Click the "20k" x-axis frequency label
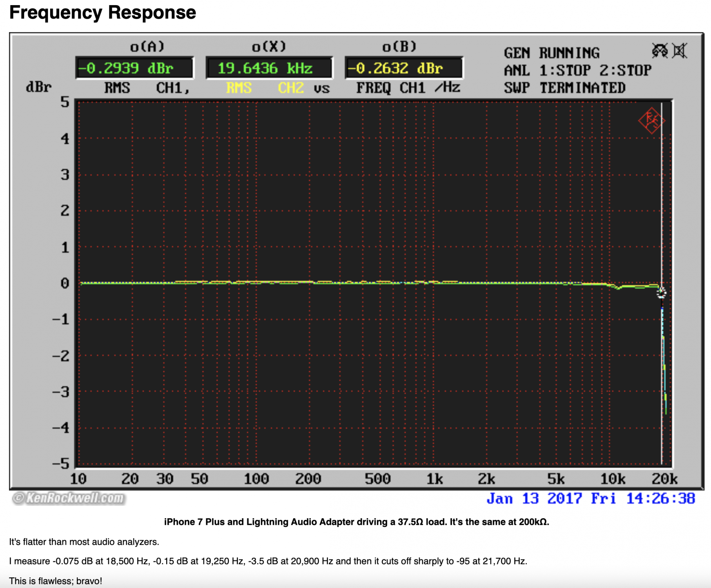The image size is (711, 588). 664,479
